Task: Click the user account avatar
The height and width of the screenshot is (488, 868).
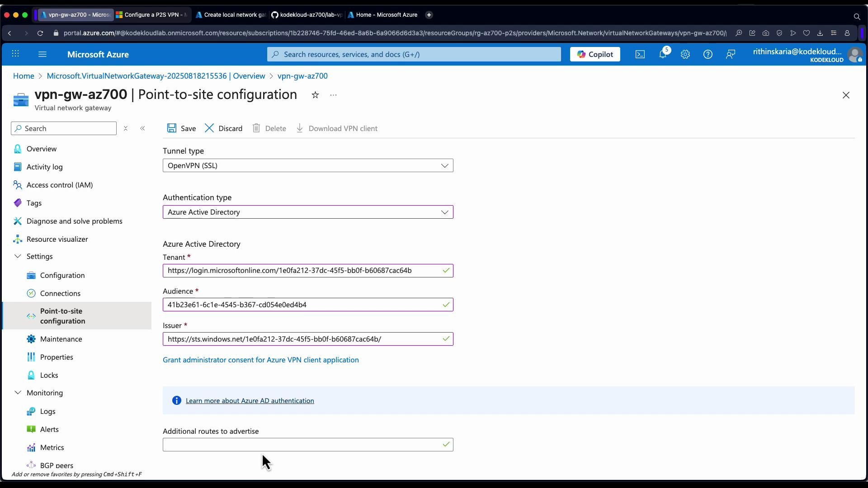Action: click(855, 55)
